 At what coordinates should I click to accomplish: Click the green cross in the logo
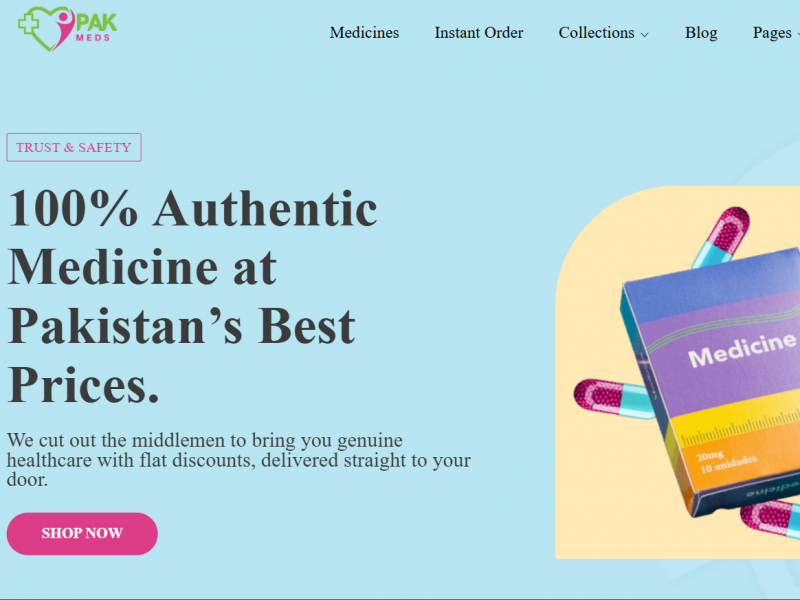coord(28,23)
